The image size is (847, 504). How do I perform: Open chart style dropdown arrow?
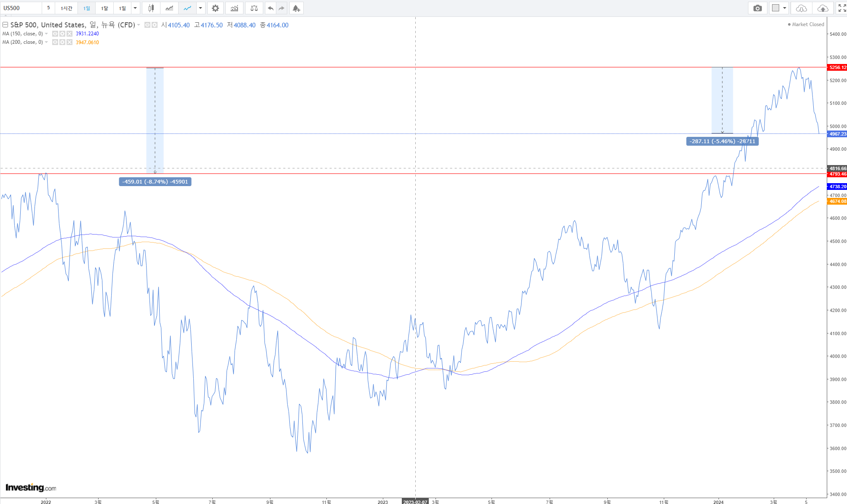tap(200, 8)
